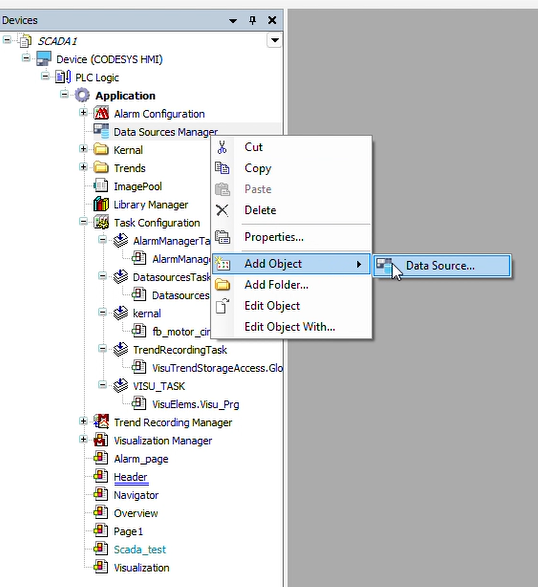Screen dimensions: 538x587
Task: Collapse the Task Configuration node
Action: pyautogui.click(x=83, y=221)
